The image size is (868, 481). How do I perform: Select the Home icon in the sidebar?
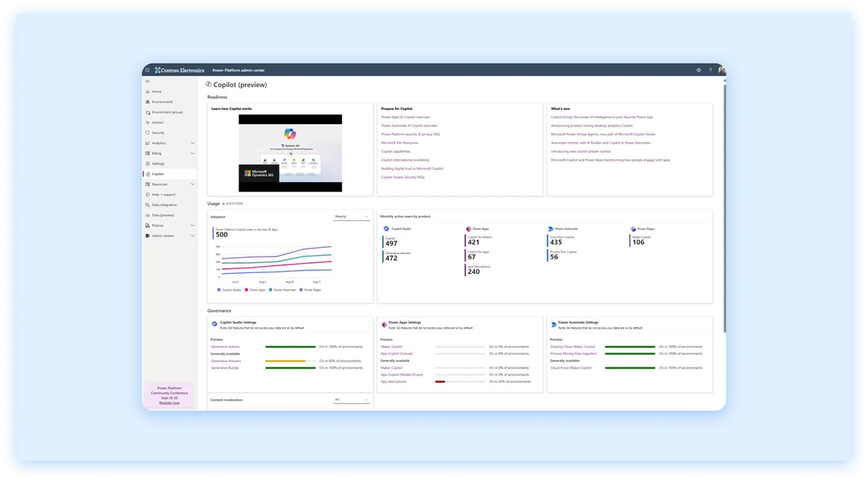[148, 91]
